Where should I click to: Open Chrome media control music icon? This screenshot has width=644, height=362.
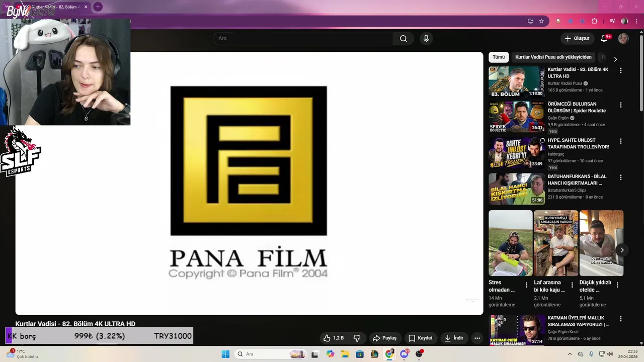(612, 21)
